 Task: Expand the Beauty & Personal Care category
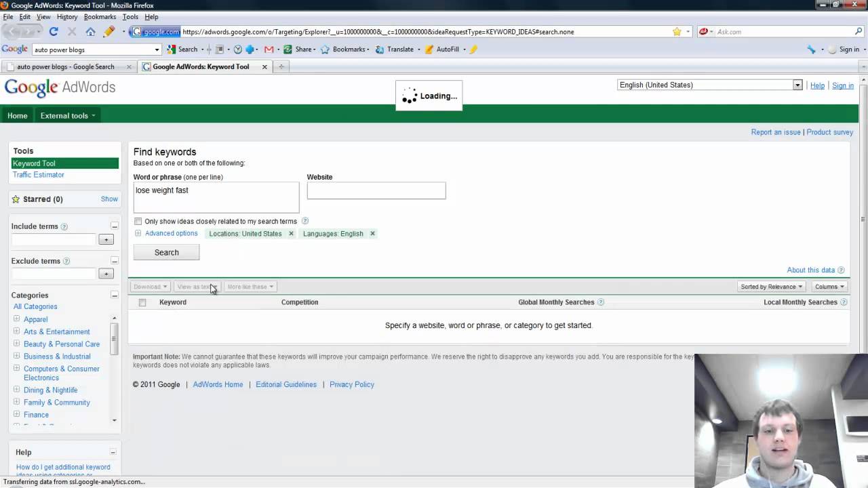click(x=16, y=344)
